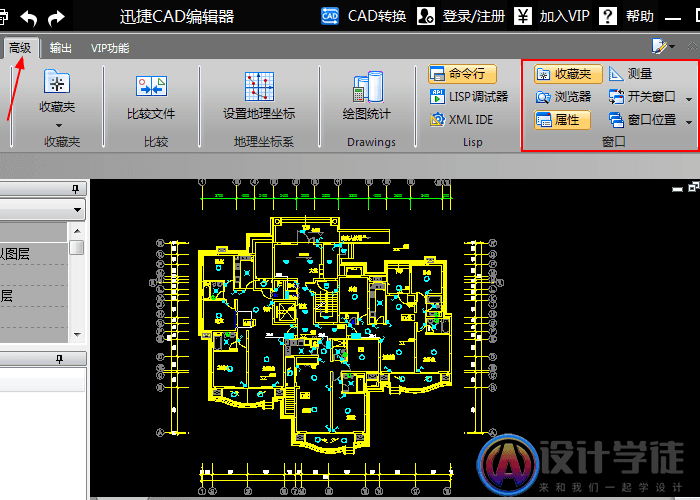The image size is (700, 500).
Task: Select the 测量 measure tool
Action: (631, 74)
